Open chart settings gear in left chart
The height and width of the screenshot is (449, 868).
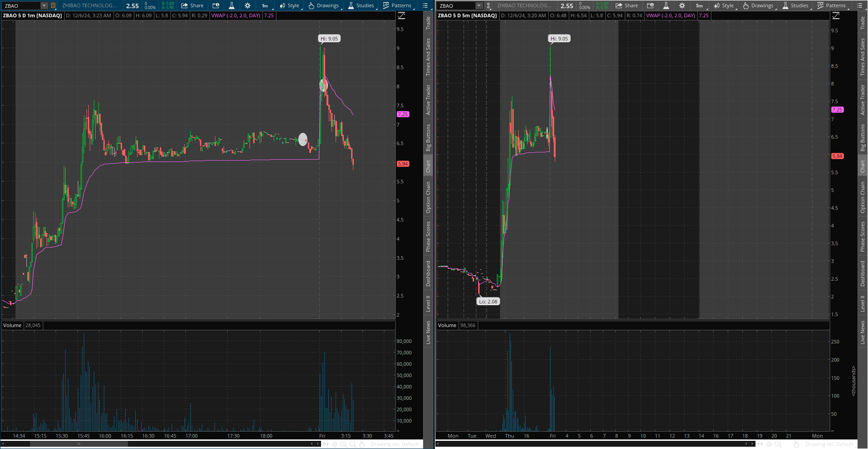coord(248,5)
